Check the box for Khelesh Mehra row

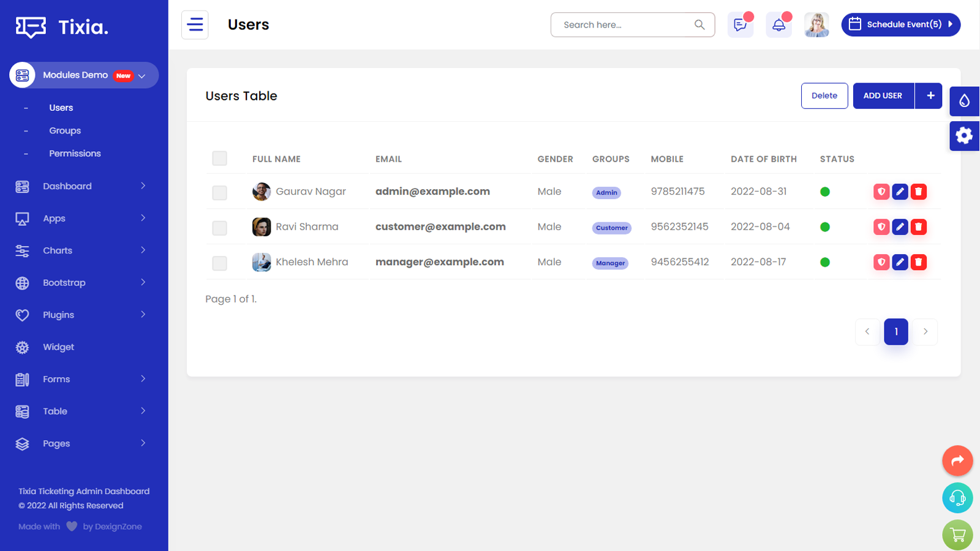(219, 263)
